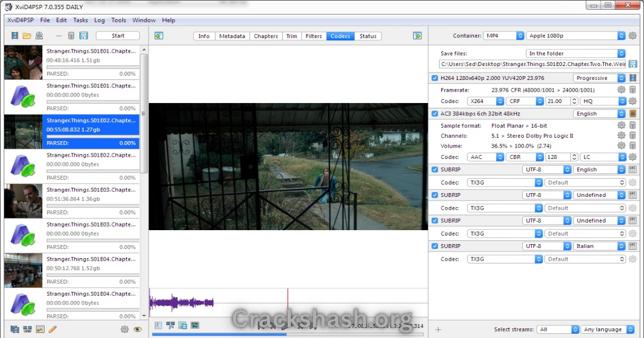Click scissors trim icon below timeline
Viewport: 644px width, 338px height.
pos(171,325)
